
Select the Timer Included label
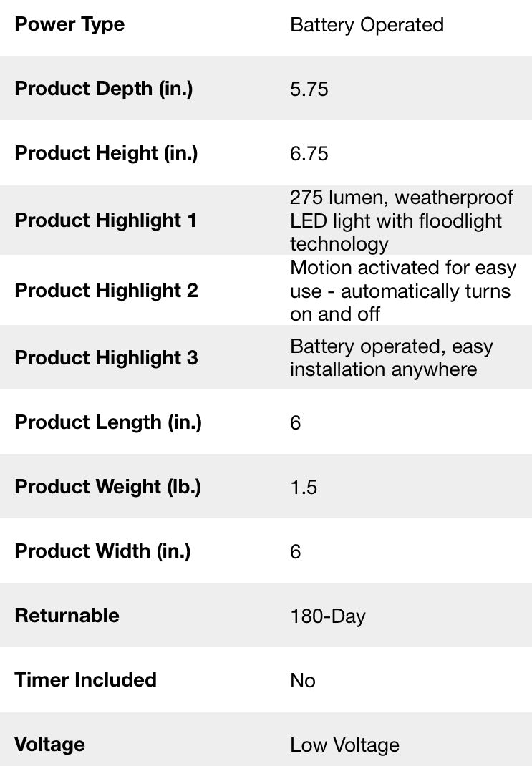(x=85, y=679)
